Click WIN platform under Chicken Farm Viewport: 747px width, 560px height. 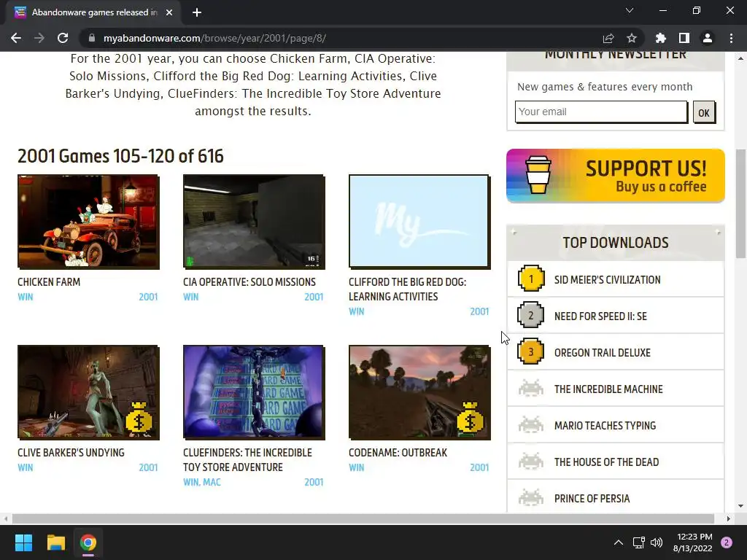click(x=26, y=297)
